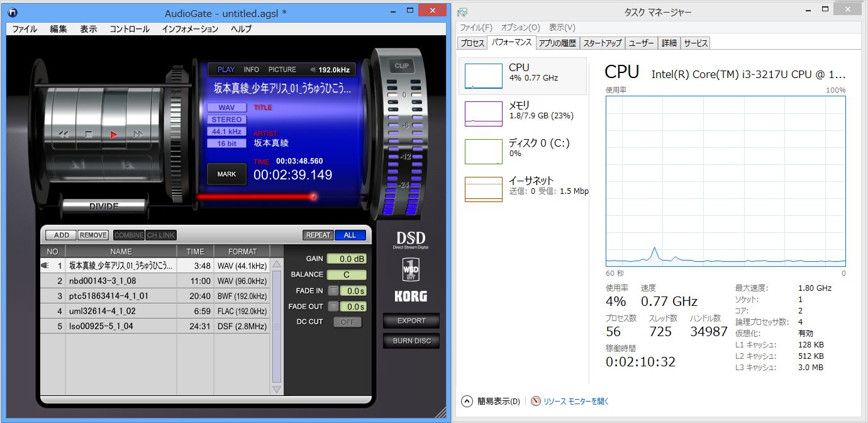The width and height of the screenshot is (868, 423).
Task: Select the メモリ performance graph
Action: pyautogui.click(x=484, y=113)
